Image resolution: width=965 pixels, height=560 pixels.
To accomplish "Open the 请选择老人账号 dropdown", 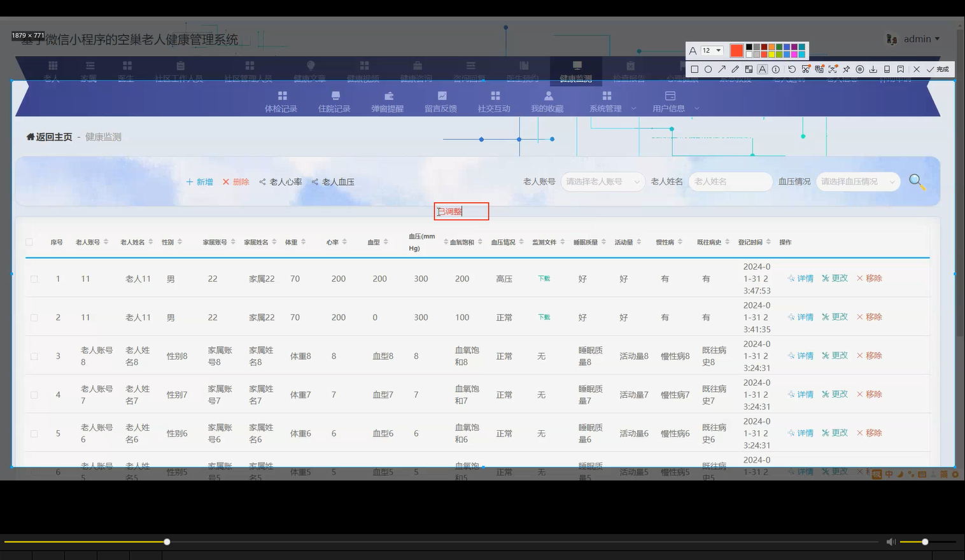I will point(602,181).
